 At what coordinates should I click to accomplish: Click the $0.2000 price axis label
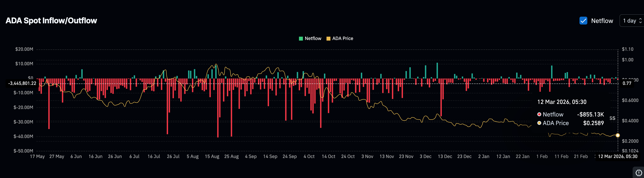pos(630,141)
